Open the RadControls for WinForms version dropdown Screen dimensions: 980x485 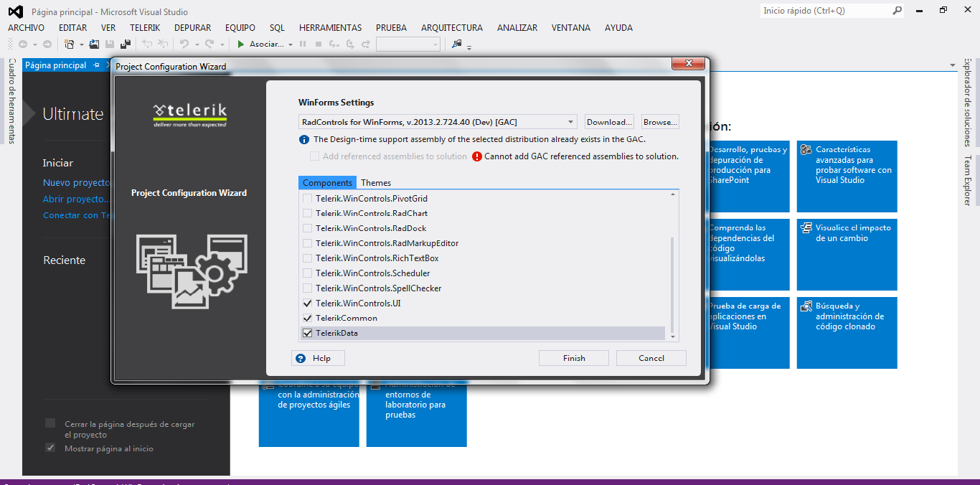click(x=570, y=122)
